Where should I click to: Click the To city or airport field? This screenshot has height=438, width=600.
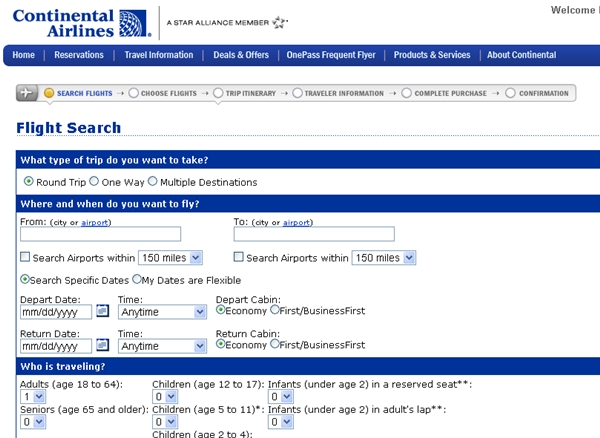(314, 234)
